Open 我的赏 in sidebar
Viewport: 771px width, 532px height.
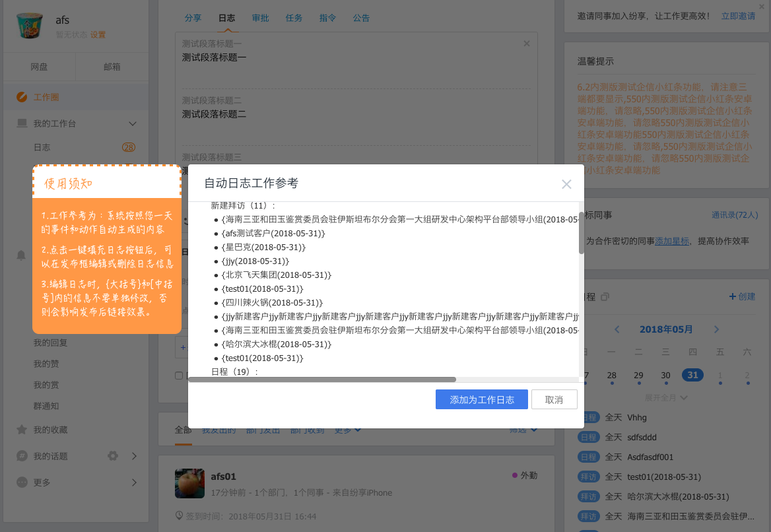(46, 385)
